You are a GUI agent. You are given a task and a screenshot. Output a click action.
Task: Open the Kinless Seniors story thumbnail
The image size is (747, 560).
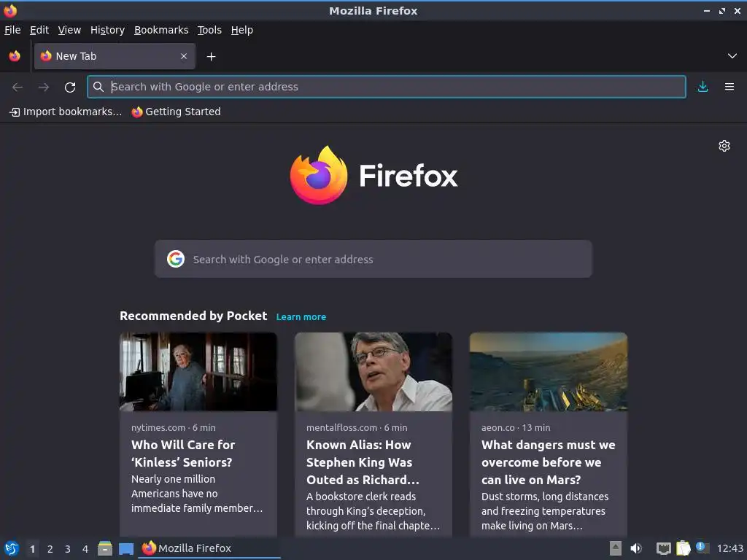[x=198, y=372]
